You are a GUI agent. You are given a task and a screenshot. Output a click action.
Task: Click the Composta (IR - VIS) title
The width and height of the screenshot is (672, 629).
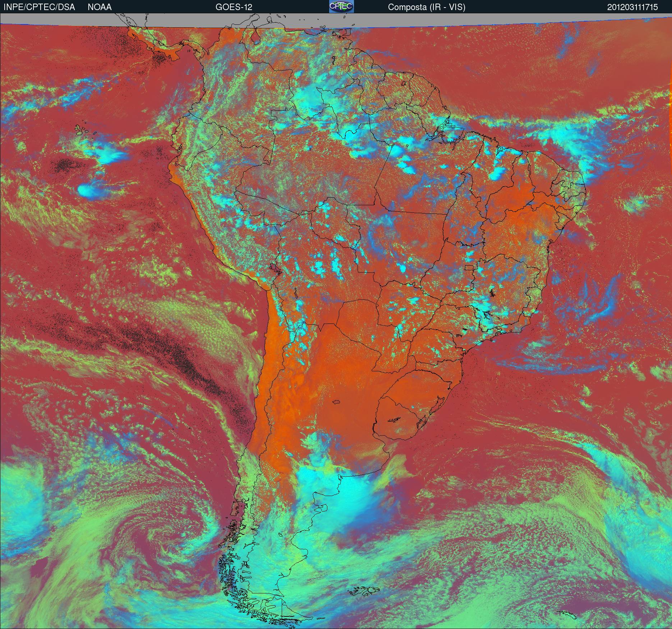427,7
